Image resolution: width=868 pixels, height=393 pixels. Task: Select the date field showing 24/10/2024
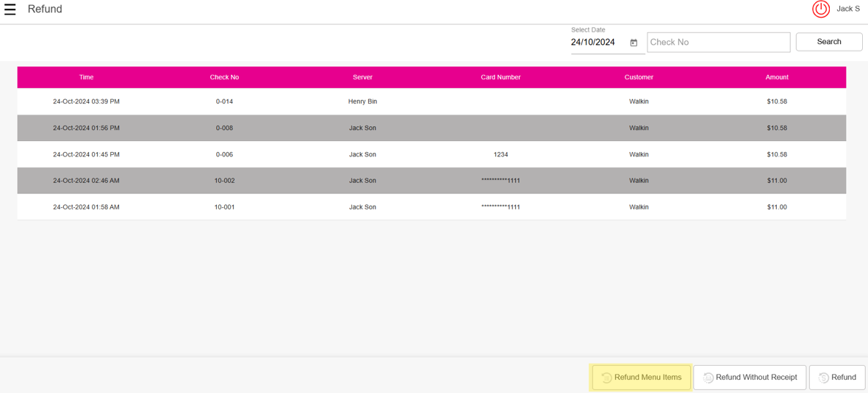[594, 43]
